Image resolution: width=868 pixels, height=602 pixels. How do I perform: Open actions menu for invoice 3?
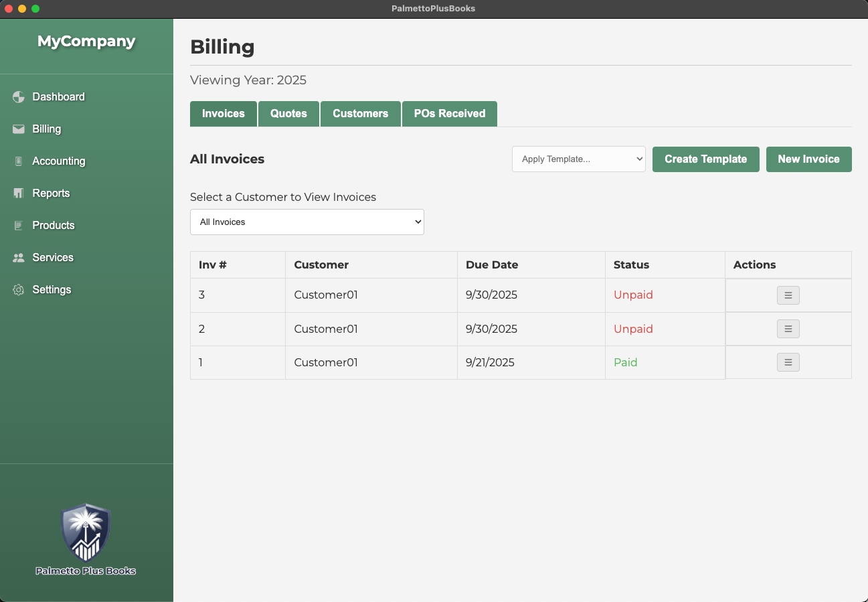788,295
